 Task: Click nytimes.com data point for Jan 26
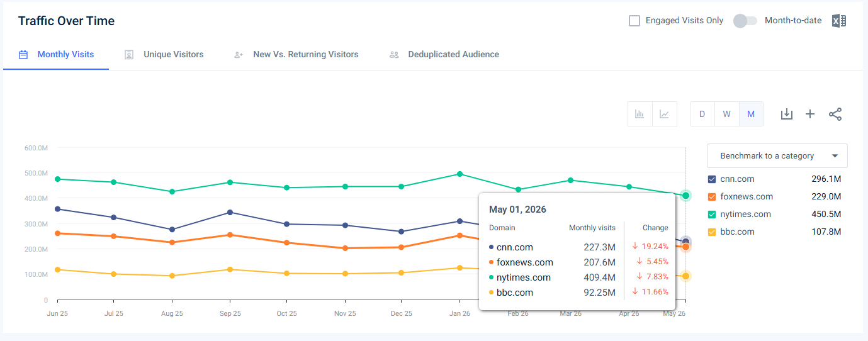point(459,174)
